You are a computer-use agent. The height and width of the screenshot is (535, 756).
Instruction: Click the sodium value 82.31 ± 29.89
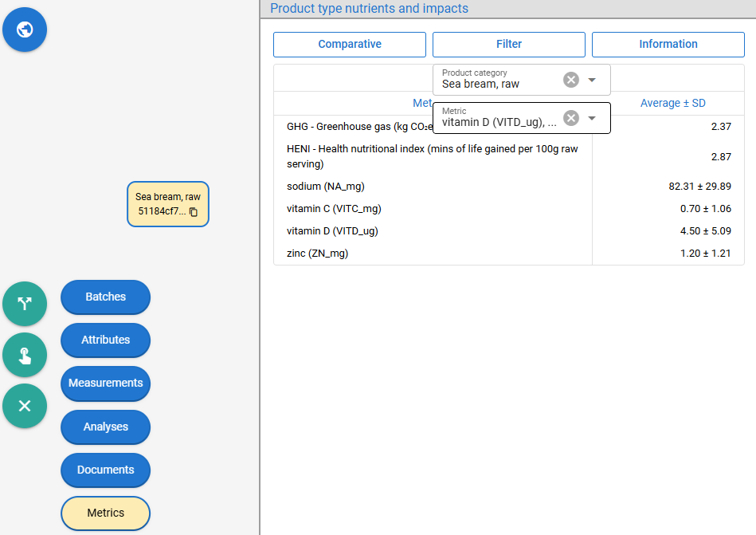[x=700, y=187]
